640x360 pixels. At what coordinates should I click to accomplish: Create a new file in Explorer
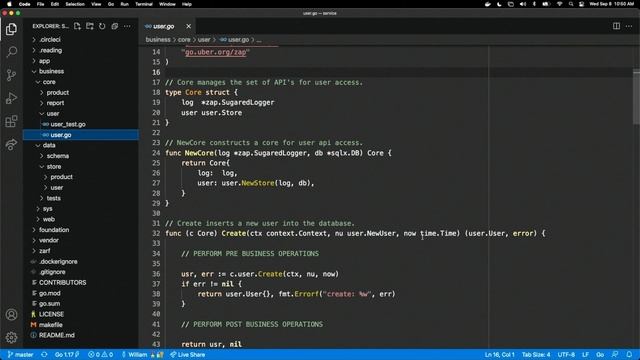77,26
